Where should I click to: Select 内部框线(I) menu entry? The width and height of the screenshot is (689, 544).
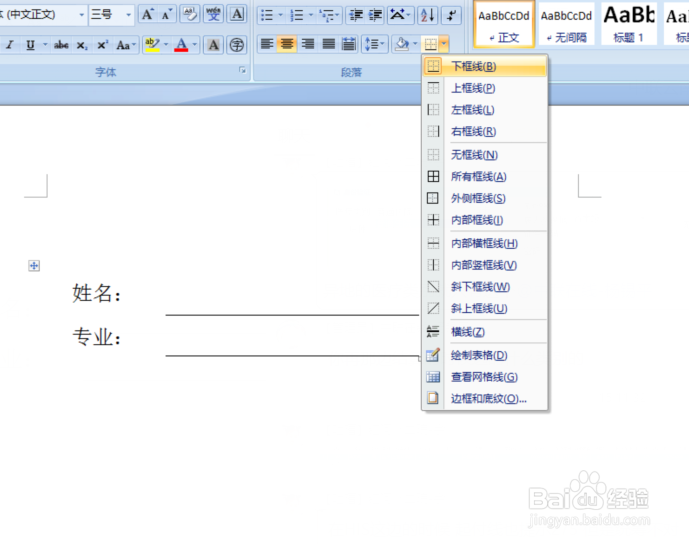[485, 220]
